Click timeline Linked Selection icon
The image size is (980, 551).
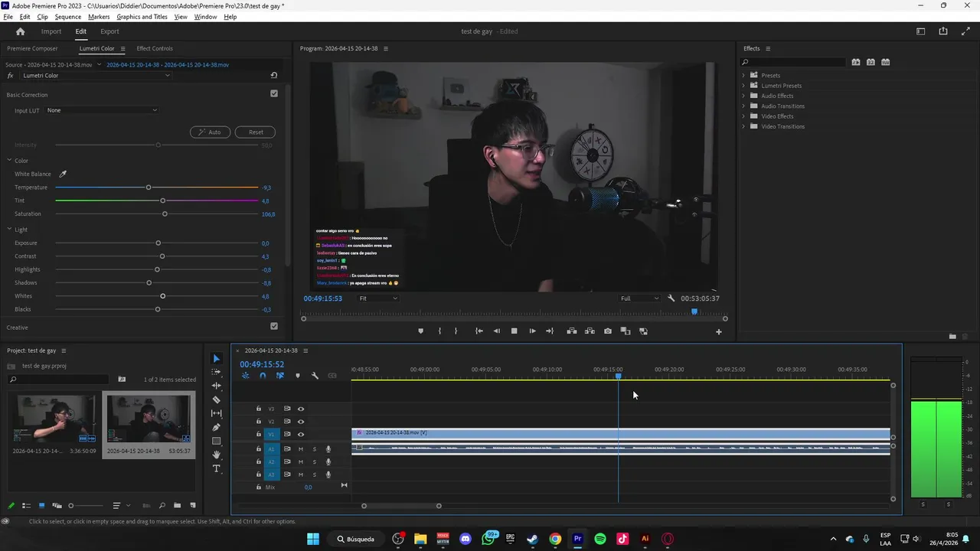pyautogui.click(x=280, y=376)
